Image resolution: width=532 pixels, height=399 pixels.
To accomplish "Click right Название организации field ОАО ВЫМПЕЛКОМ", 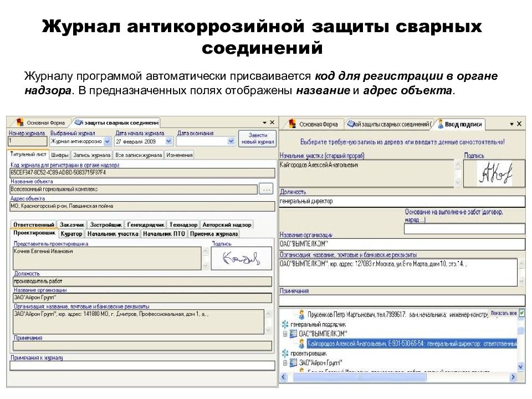I will (x=402, y=244).
